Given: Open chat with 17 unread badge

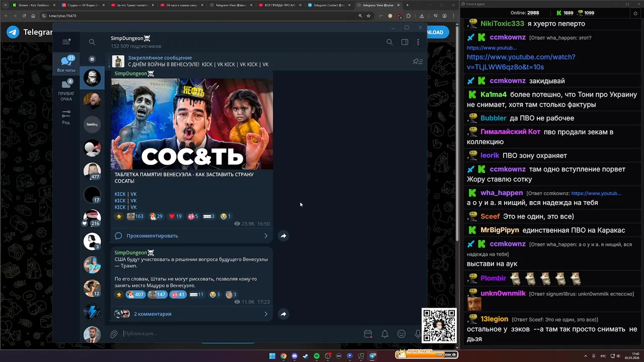Looking at the screenshot, I should click(x=92, y=194).
